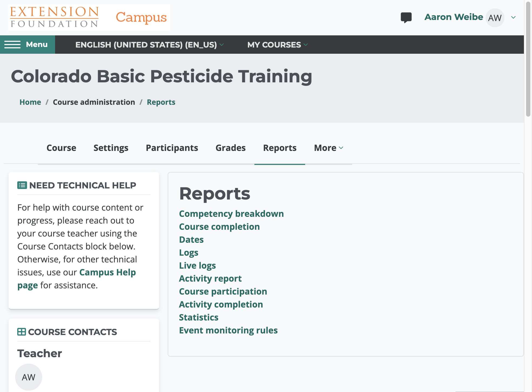Open the Course completion report

tap(219, 227)
